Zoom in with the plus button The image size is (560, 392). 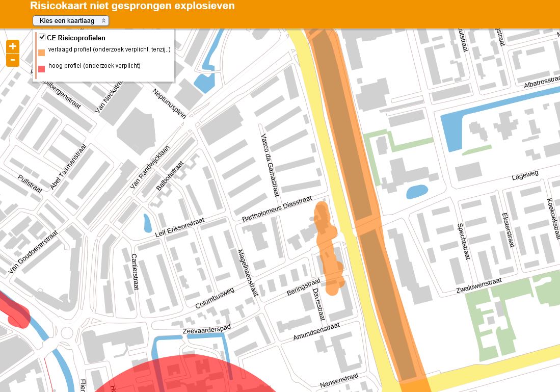[13, 46]
